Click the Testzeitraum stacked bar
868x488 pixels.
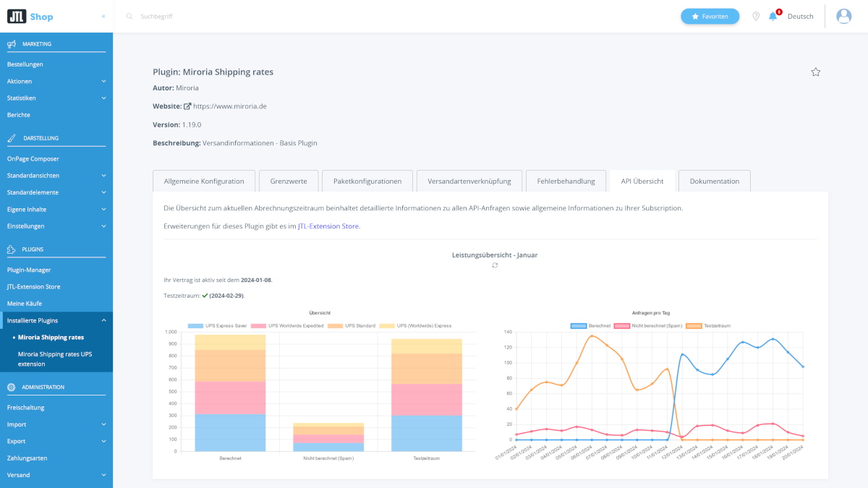coord(426,395)
